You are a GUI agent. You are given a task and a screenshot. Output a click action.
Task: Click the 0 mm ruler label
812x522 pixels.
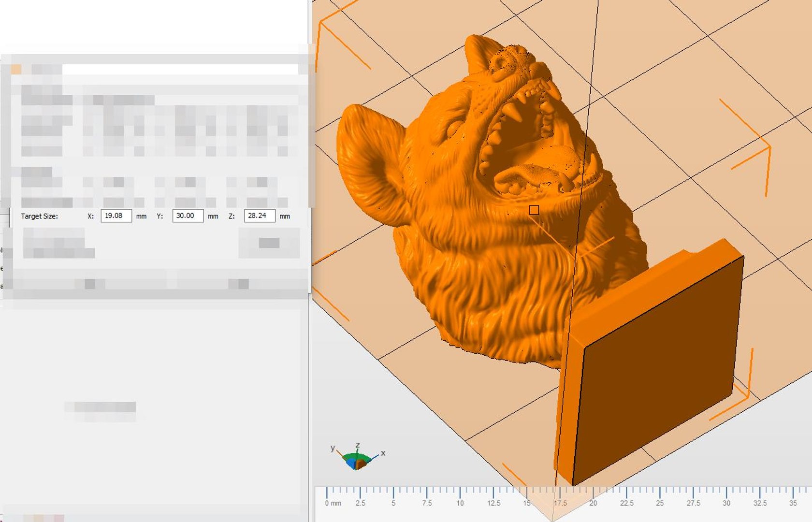tap(333, 503)
